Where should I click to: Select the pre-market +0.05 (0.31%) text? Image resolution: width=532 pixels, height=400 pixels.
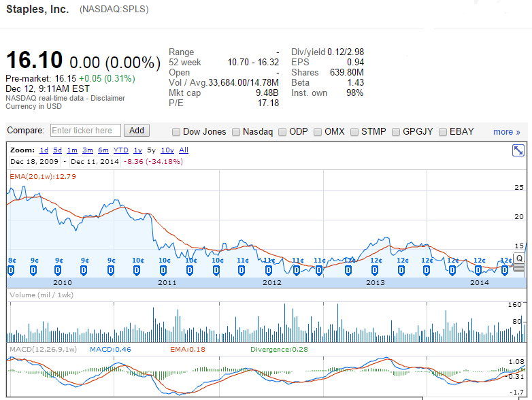pos(107,79)
